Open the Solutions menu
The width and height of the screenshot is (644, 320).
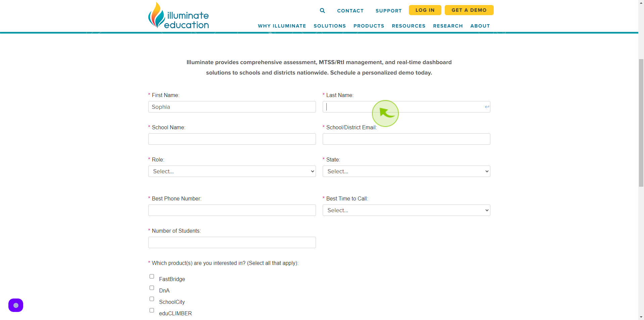(330, 26)
